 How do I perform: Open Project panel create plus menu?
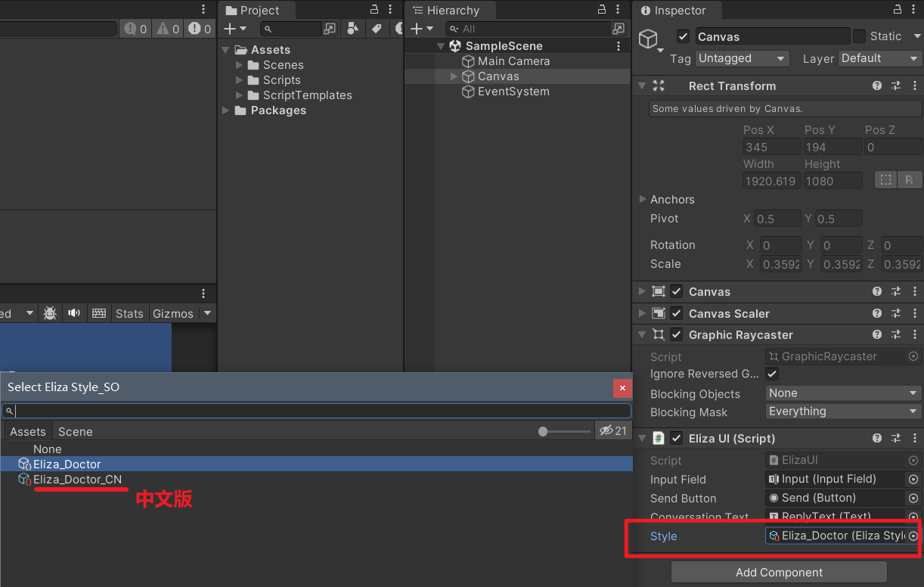point(235,29)
